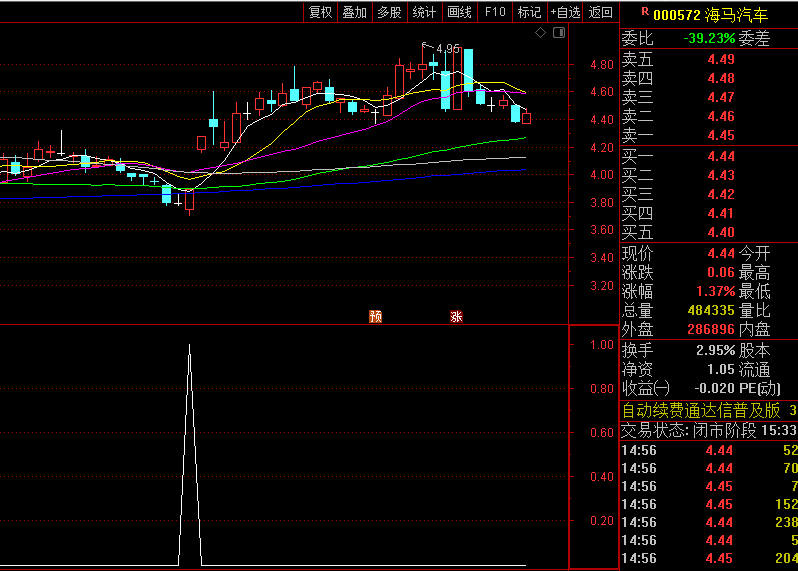The height and width of the screenshot is (571, 798).
Task: Open F10 company information
Action: point(494,12)
